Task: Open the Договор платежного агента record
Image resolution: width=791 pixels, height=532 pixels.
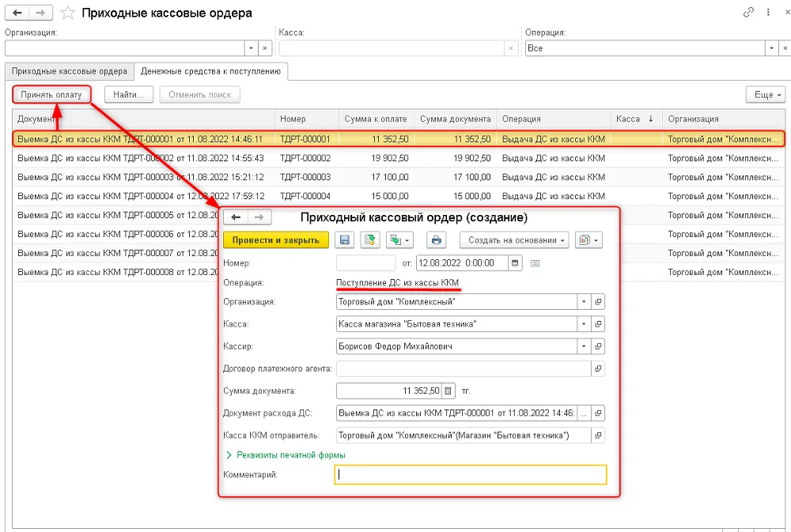Action: pos(598,368)
